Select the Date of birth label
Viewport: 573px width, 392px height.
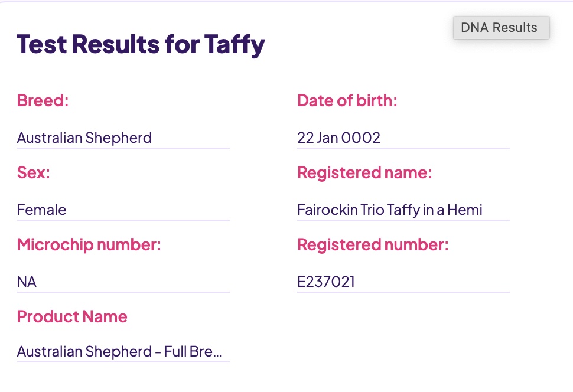[x=348, y=100]
